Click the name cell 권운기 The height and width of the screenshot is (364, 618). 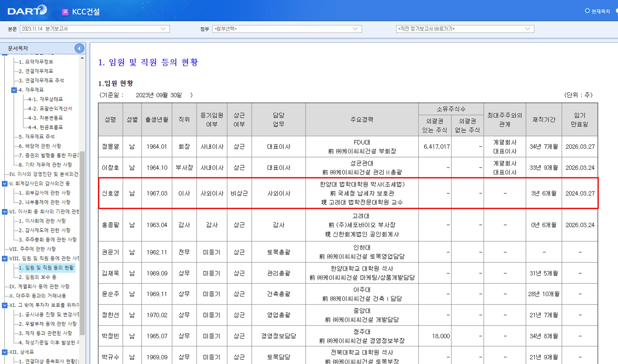[110, 252]
